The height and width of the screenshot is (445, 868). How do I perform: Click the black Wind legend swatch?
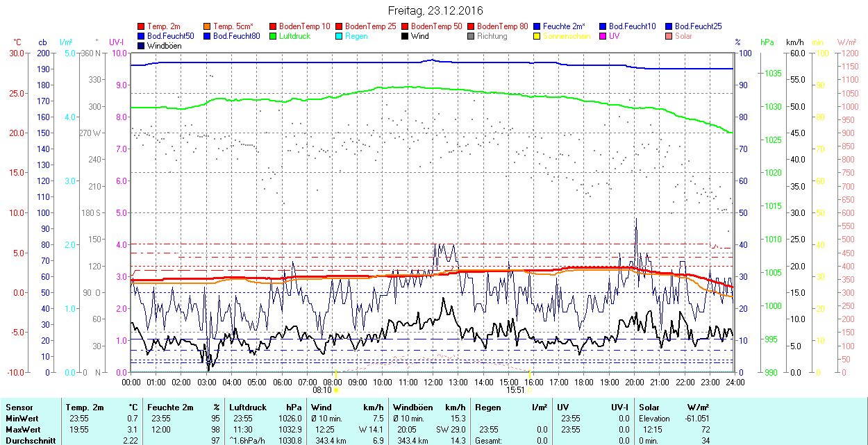(x=406, y=36)
